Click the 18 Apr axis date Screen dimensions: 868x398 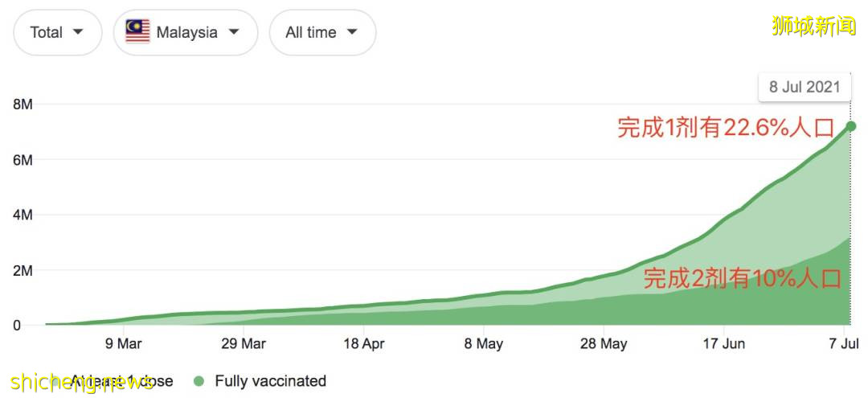pyautogui.click(x=363, y=344)
